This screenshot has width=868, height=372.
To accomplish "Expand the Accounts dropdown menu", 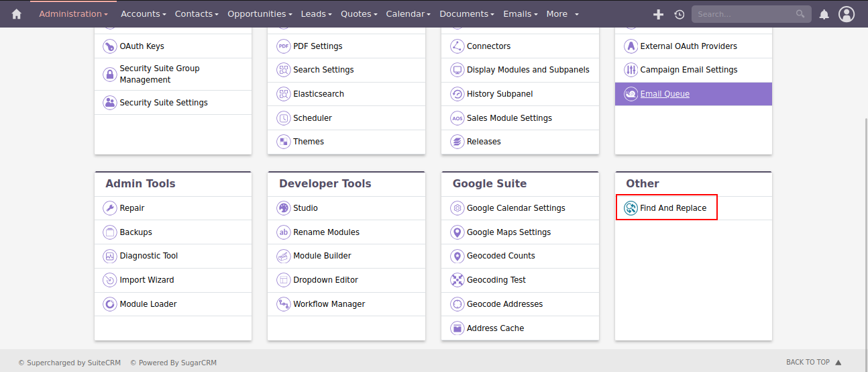I will (x=144, y=14).
